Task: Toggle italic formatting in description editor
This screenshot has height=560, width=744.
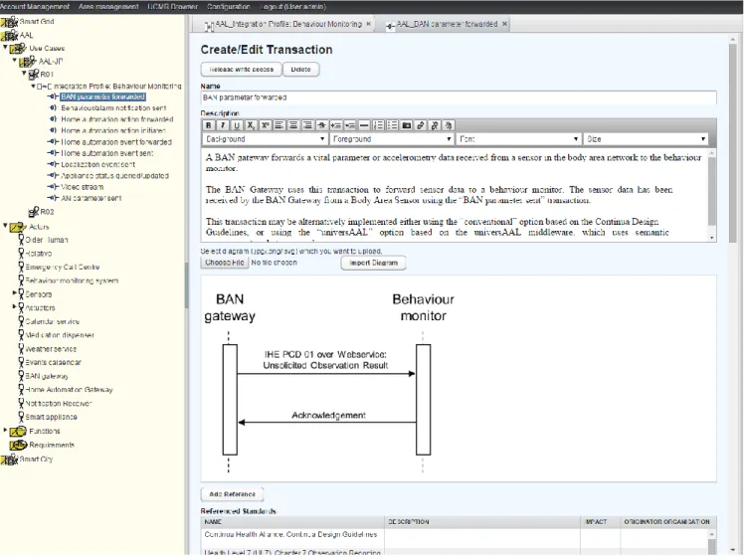Action: 223,125
